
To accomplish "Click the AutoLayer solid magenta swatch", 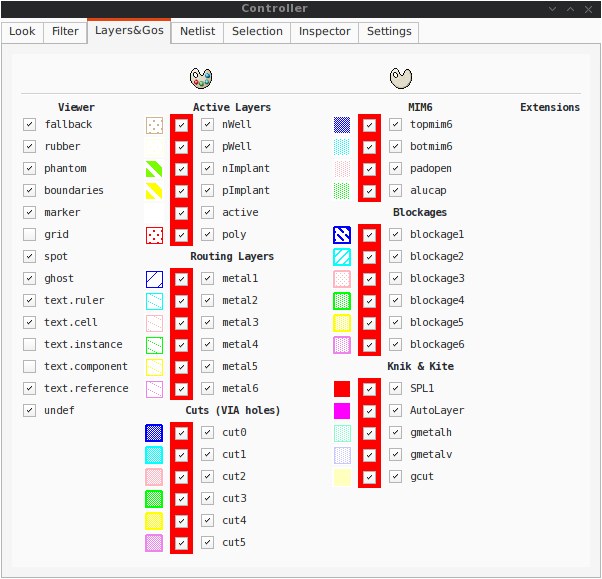I will [342, 411].
